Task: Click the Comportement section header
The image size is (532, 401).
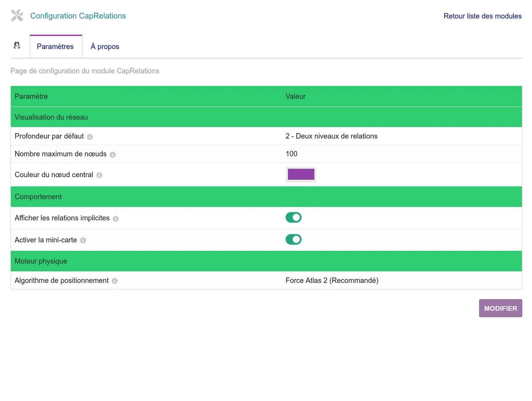Action: pos(266,197)
